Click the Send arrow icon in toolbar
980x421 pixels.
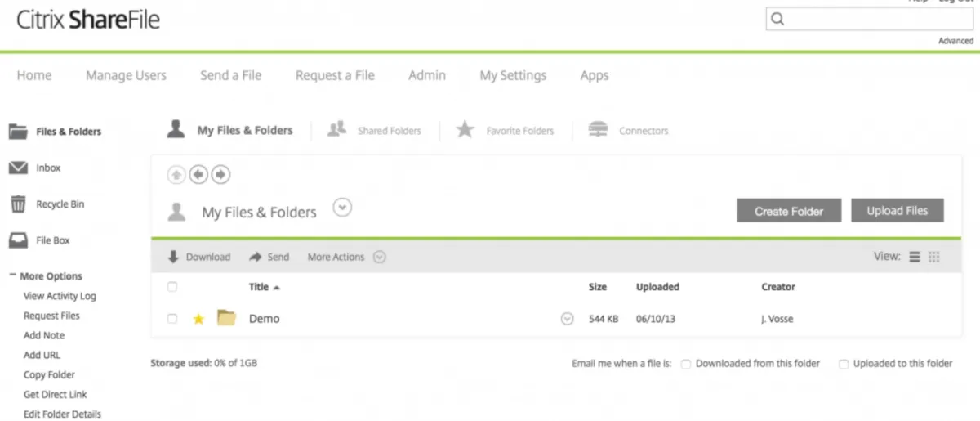pos(255,257)
